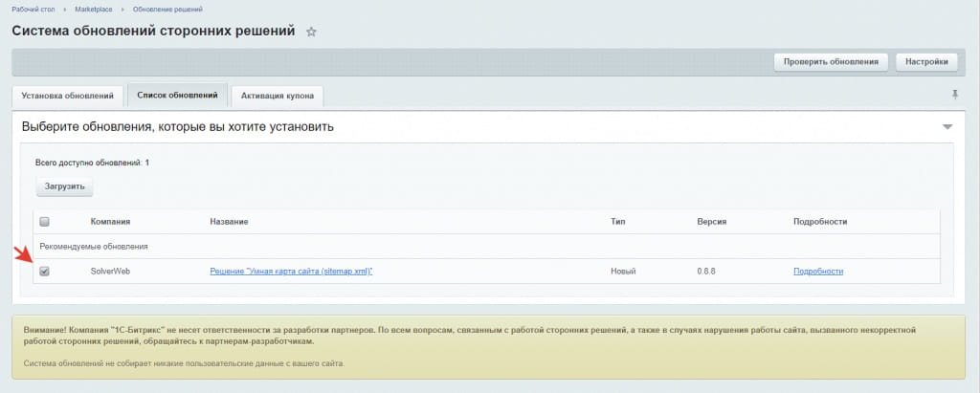Open the Активация купона tab
980x393 pixels.
pos(278,96)
